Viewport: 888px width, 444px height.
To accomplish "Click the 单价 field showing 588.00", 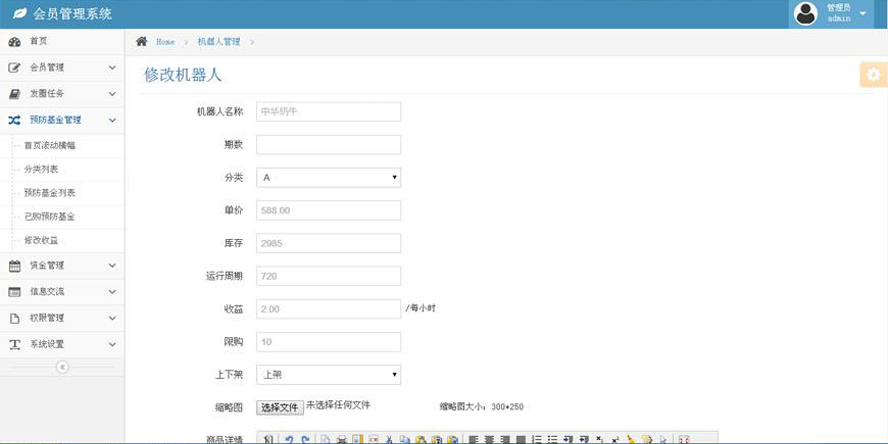I will click(x=328, y=210).
